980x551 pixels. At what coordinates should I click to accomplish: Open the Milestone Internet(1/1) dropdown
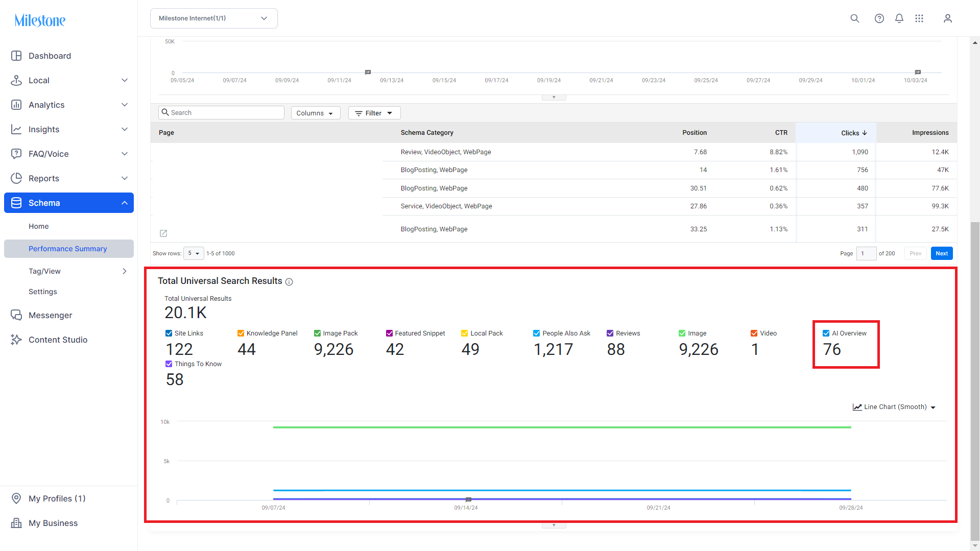pyautogui.click(x=214, y=18)
